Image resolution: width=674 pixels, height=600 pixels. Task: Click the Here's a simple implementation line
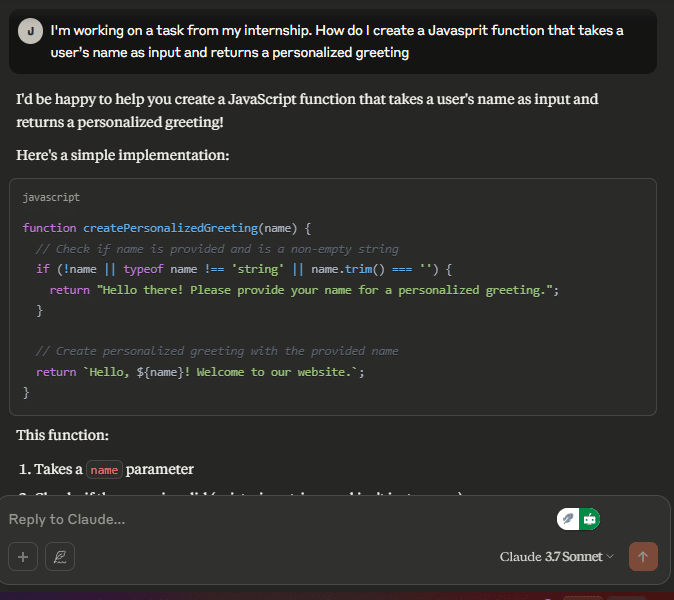click(123, 155)
